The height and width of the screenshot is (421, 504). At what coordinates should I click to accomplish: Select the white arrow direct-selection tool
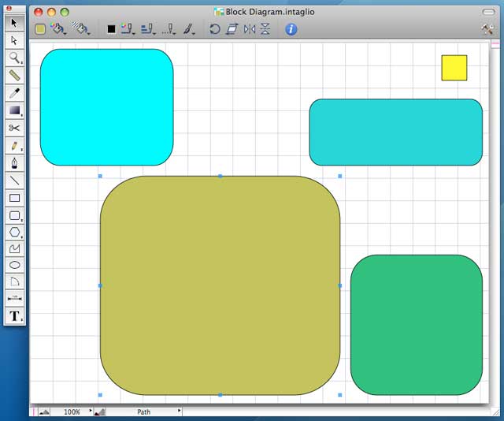click(x=14, y=40)
